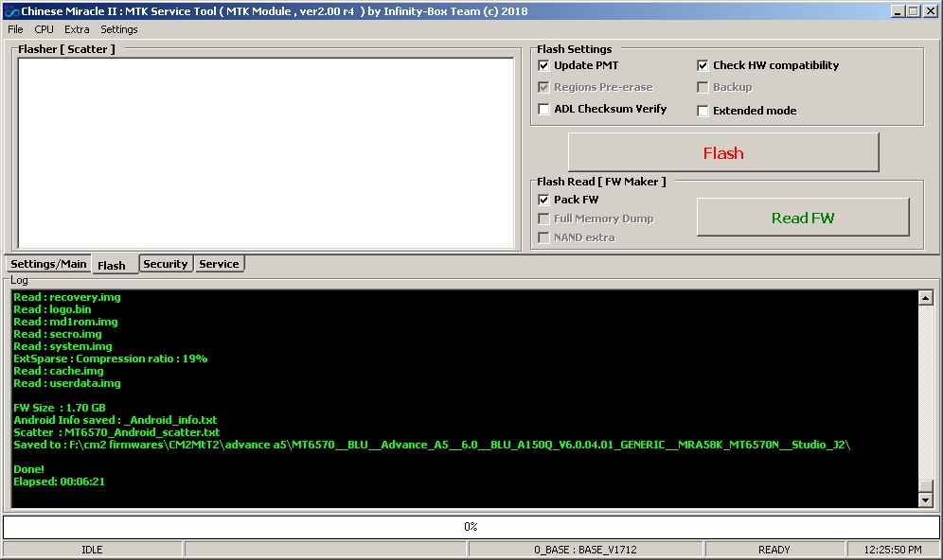
Task: Click the log scrollbar thumb
Action: pyautogui.click(x=926, y=486)
